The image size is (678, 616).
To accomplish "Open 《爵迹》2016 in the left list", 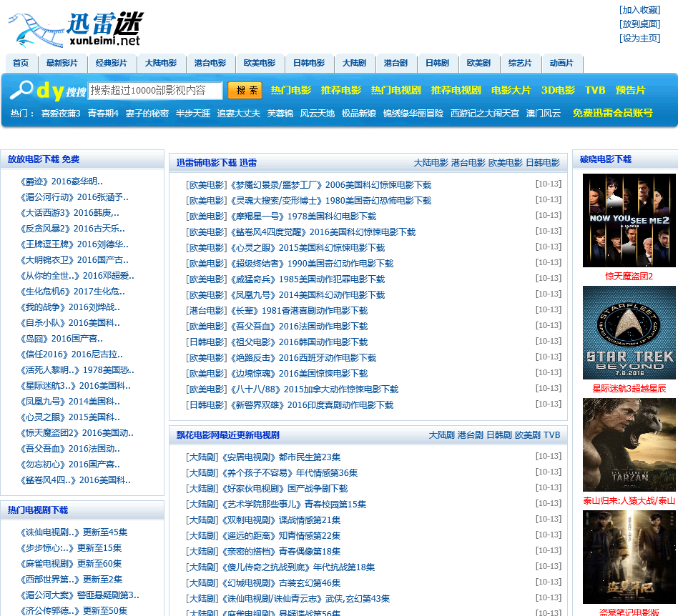I will coord(61,182).
